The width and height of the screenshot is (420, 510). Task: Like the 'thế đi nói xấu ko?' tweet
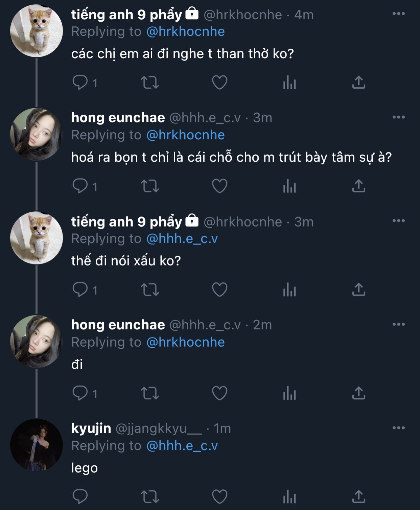click(219, 289)
